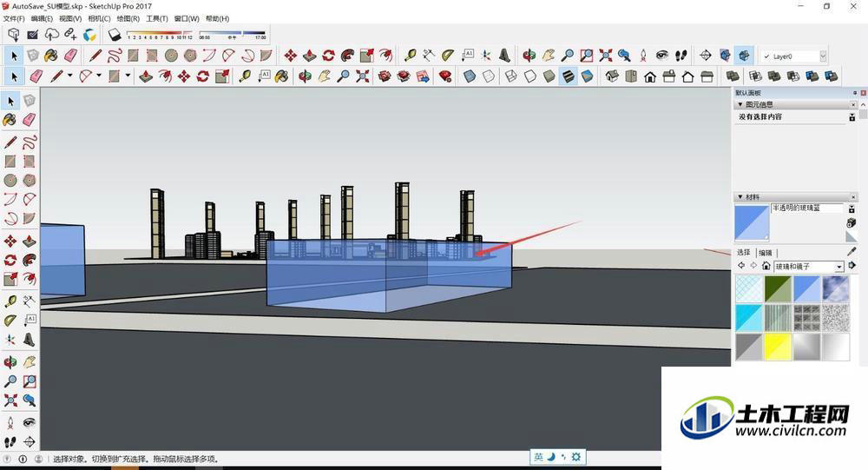Open the materials Details arrow menu

pos(852,266)
